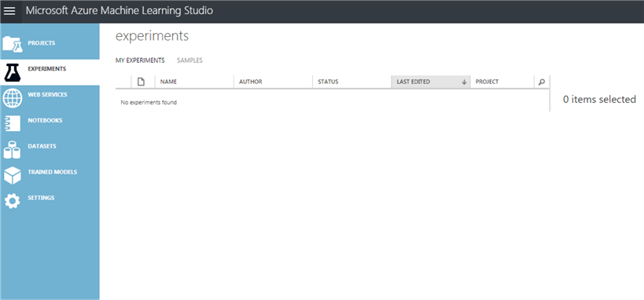Sort by the Status column header
The width and height of the screenshot is (644, 300).
(352, 82)
